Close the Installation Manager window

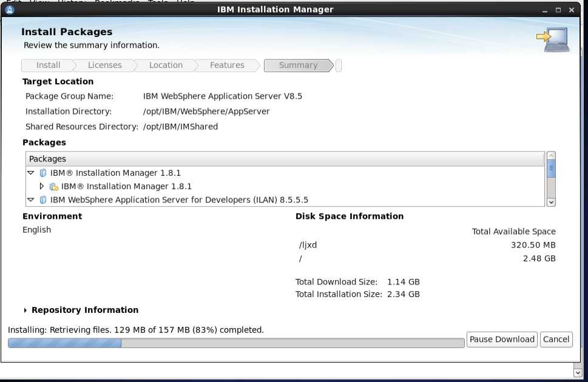click(x=572, y=10)
